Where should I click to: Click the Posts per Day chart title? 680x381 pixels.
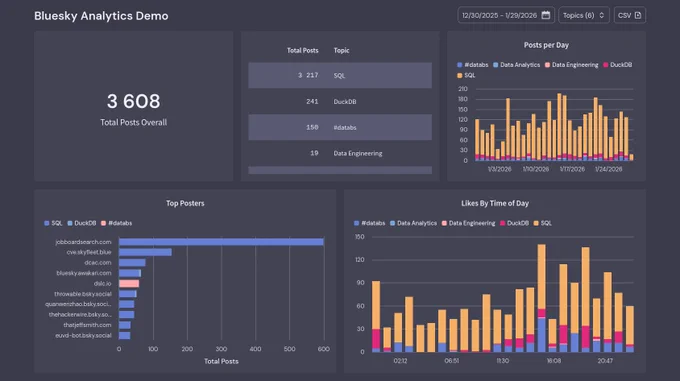(546, 45)
